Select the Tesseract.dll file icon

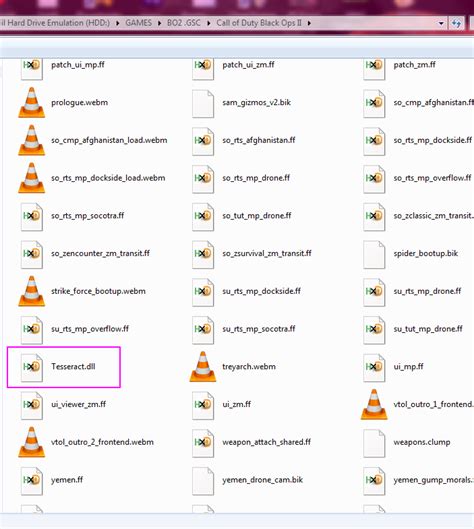pos(32,368)
